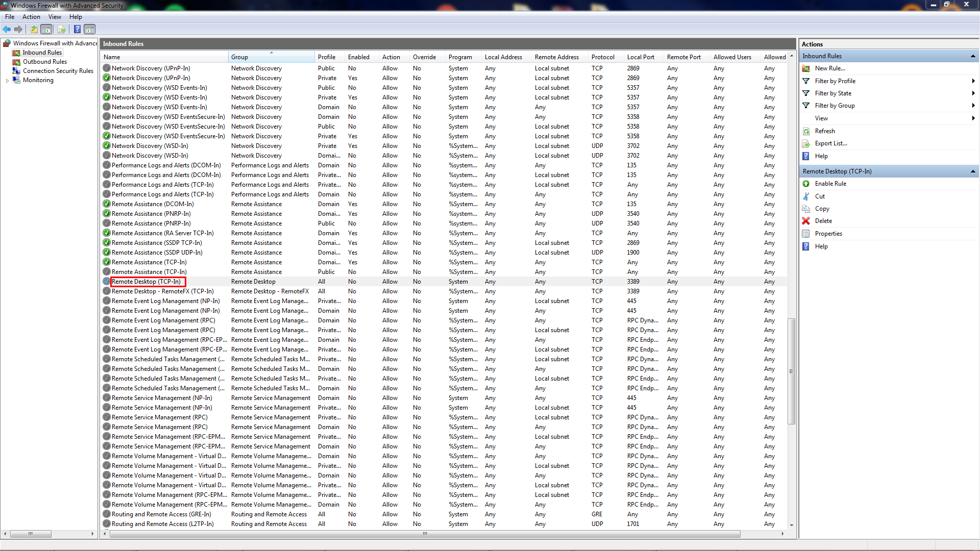The height and width of the screenshot is (551, 980).
Task: Click the Back arrow toolbar icon
Action: click(x=7, y=30)
